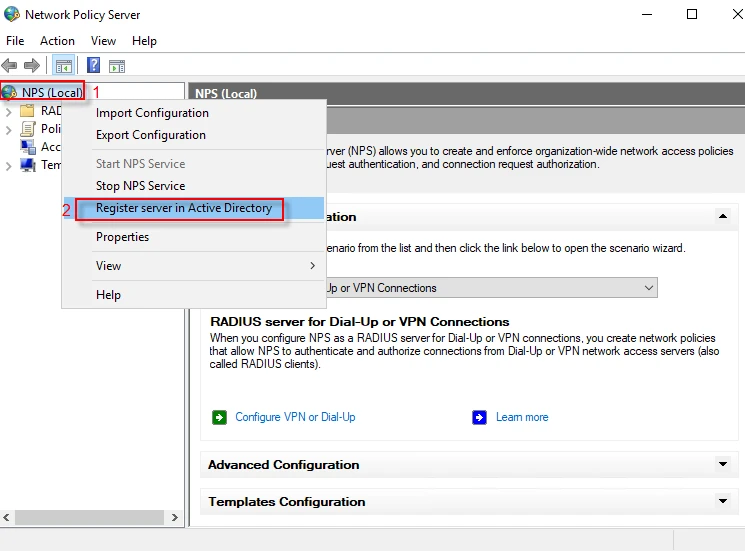This screenshot has width=745, height=551.
Task: Open the configuration scenario dropdown
Action: [x=649, y=288]
